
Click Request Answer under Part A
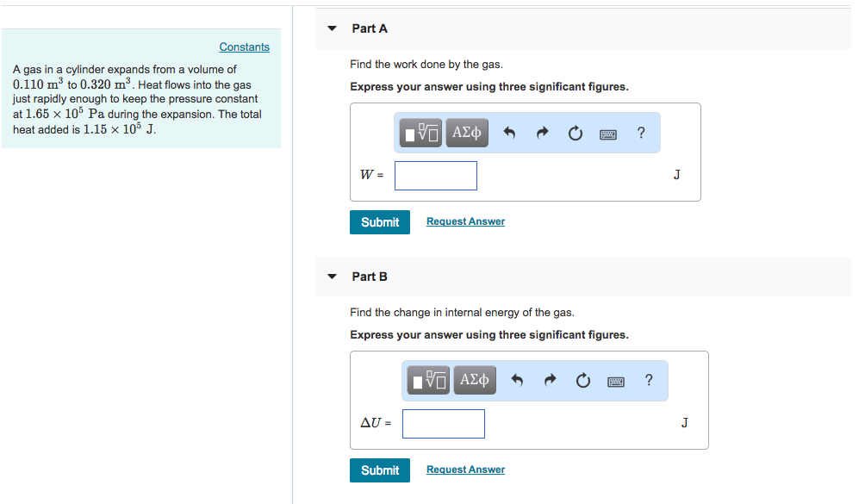465,221
